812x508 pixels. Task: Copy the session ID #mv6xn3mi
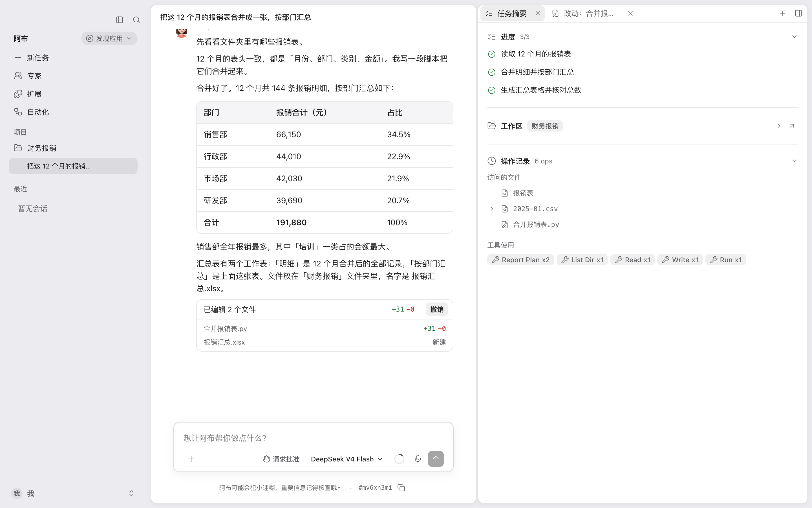(401, 487)
